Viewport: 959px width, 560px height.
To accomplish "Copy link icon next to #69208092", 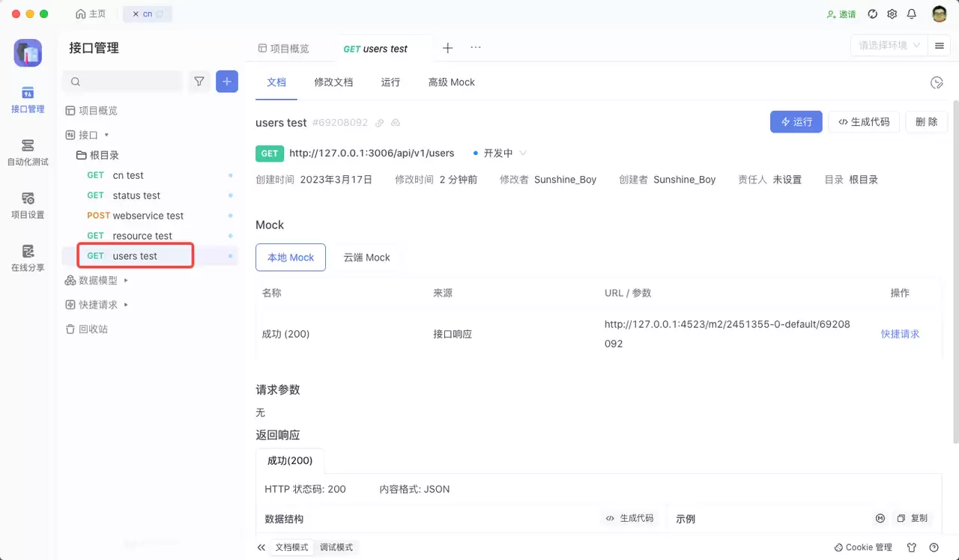I will click(x=380, y=123).
